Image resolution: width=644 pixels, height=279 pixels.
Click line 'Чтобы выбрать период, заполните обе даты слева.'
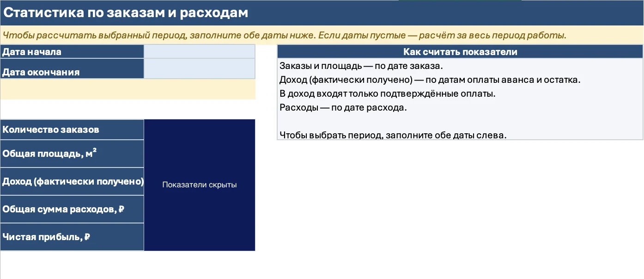pyautogui.click(x=393, y=136)
